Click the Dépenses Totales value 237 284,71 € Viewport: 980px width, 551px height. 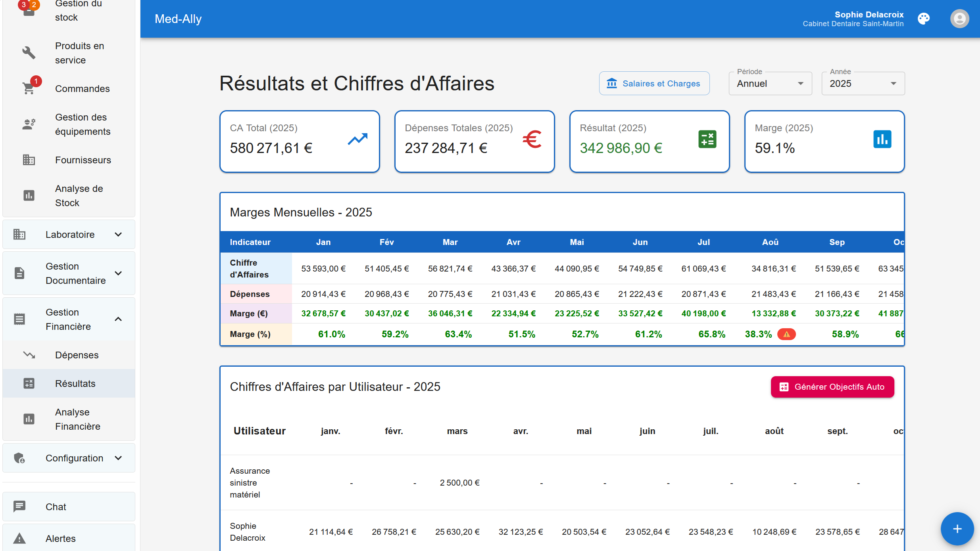point(446,148)
